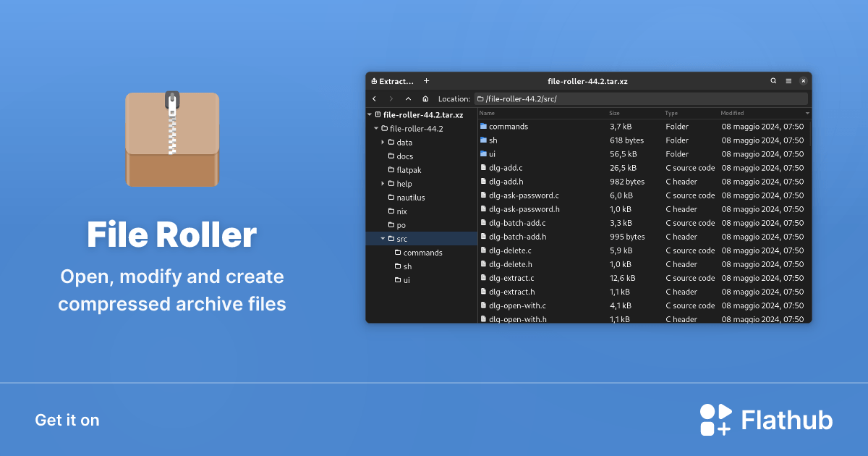Sort by the Modified column header

click(732, 113)
